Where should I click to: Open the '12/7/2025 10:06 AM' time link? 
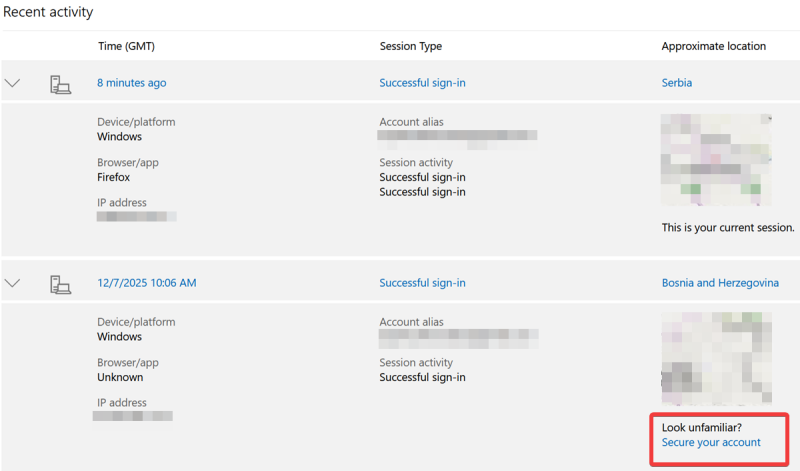click(146, 283)
